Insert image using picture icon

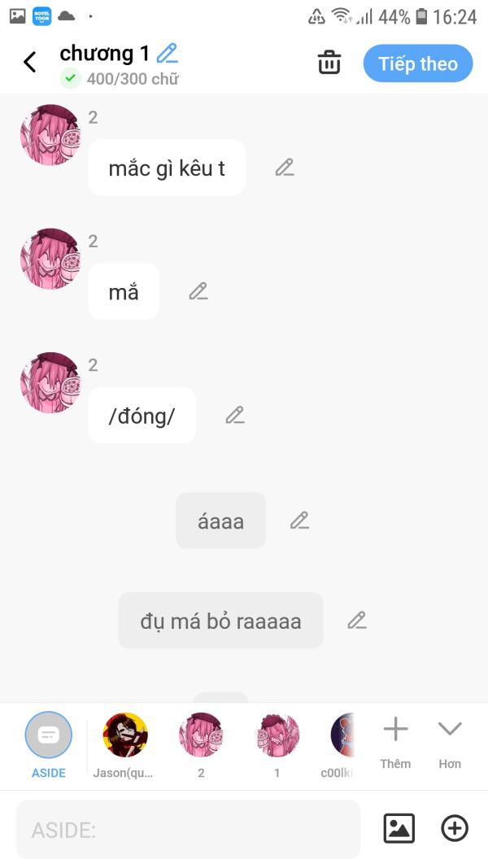[399, 828]
